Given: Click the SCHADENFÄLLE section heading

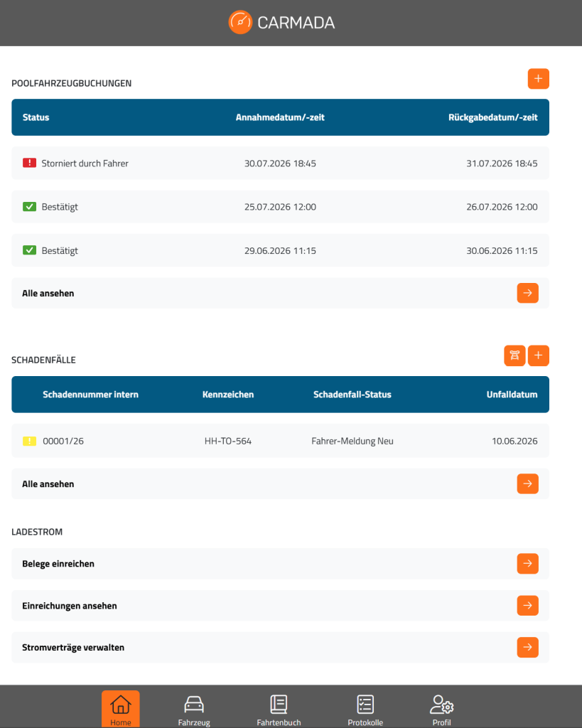Looking at the screenshot, I should (43, 360).
